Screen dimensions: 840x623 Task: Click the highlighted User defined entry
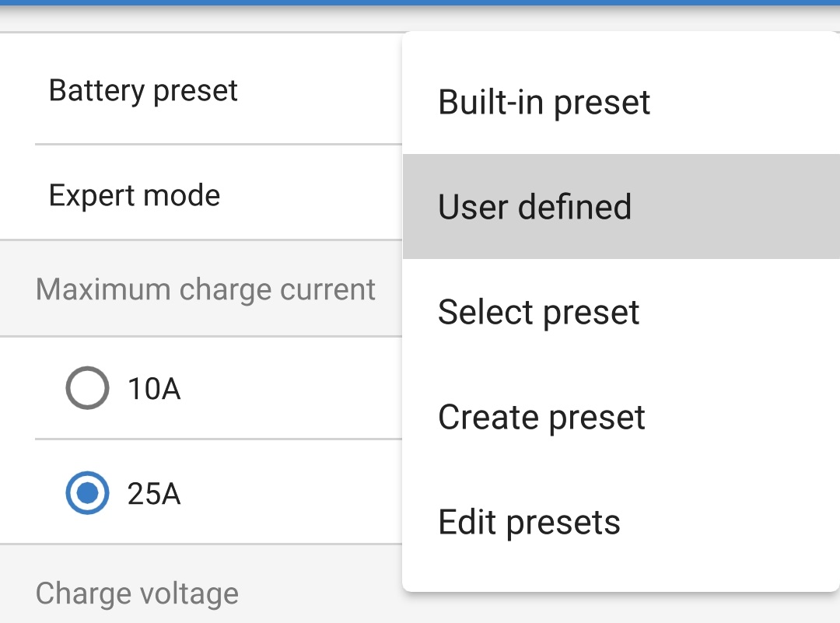coord(534,206)
